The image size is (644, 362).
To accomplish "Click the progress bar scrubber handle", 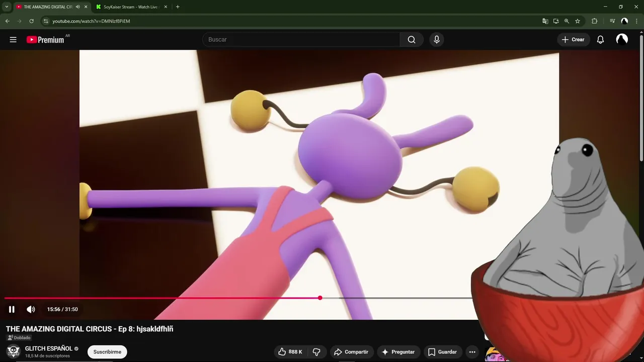I will pos(320,298).
